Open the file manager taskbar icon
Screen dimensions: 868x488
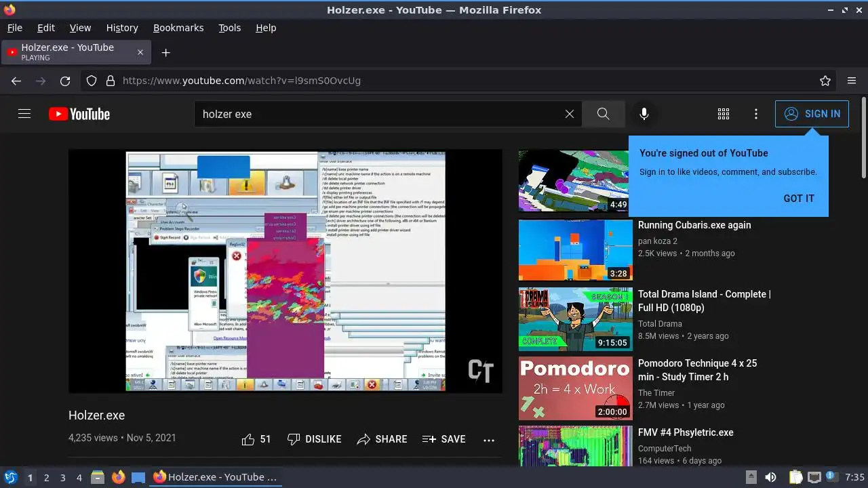98,477
